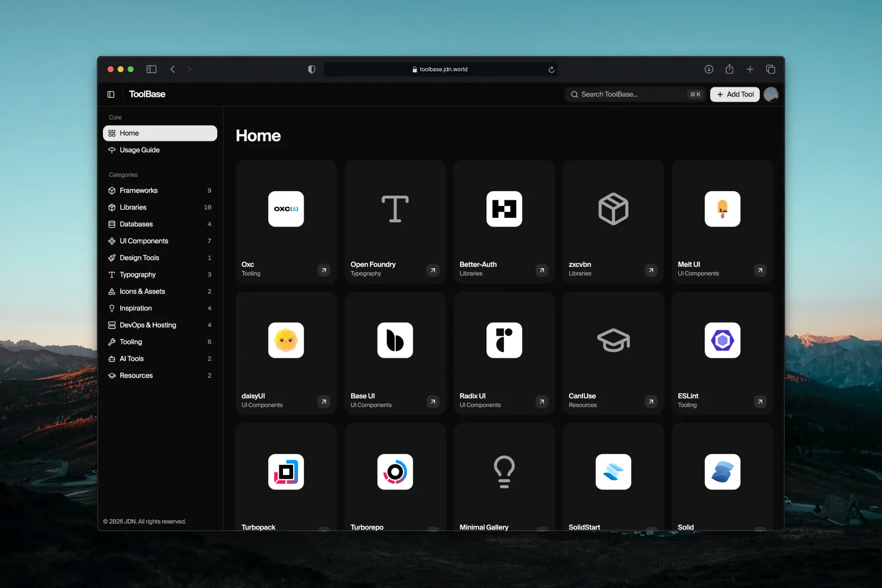The width and height of the screenshot is (882, 588).
Task: Select the Frameworks category
Action: pos(160,191)
